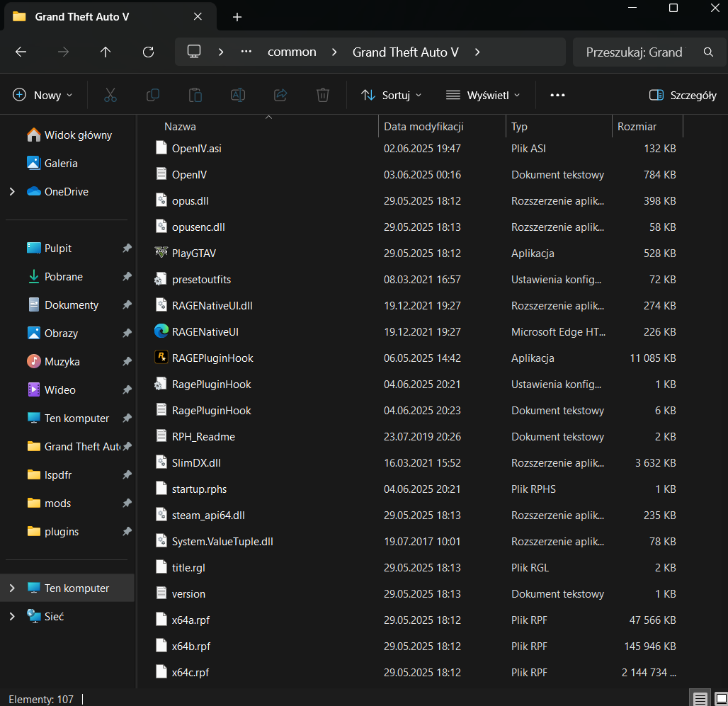Go up one folder level
The width and height of the screenshot is (728, 706).
[x=106, y=52]
